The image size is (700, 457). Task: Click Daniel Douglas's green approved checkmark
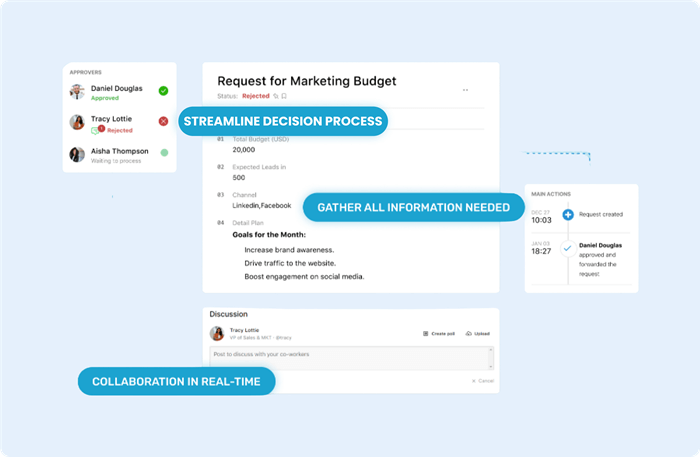[163, 91]
